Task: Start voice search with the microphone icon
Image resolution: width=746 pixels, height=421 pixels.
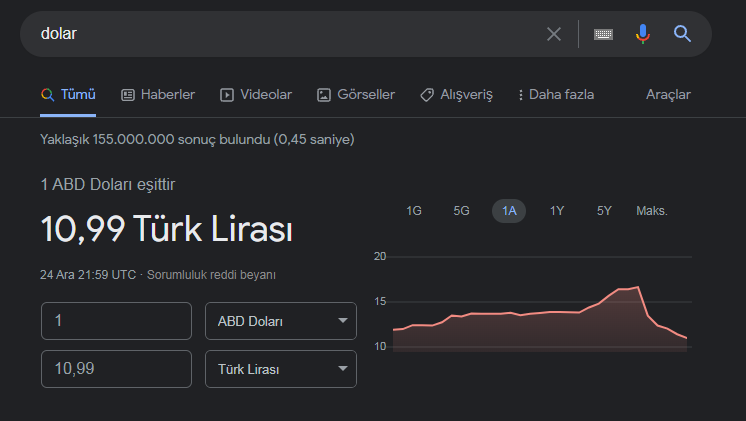Action: click(643, 34)
